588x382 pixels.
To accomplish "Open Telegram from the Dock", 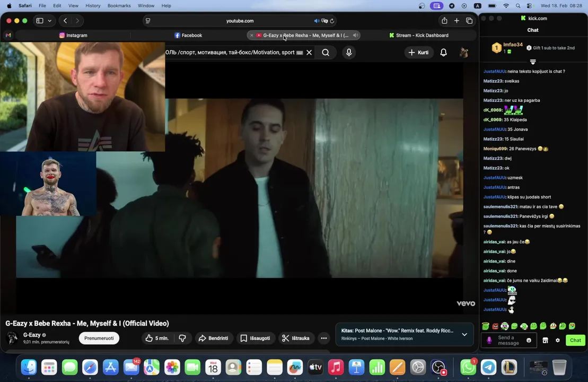I will click(489, 367).
